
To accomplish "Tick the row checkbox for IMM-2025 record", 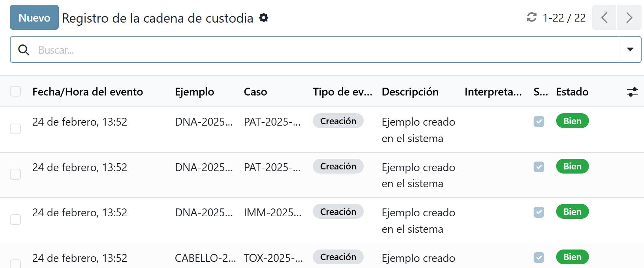I will coord(15,219).
